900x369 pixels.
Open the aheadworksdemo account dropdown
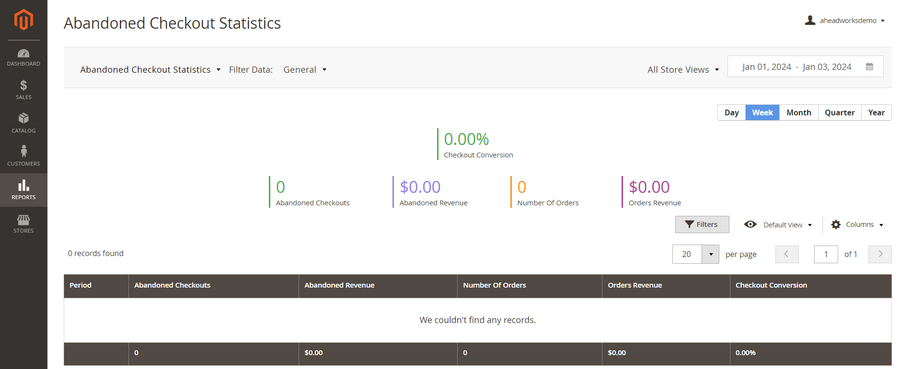[844, 20]
